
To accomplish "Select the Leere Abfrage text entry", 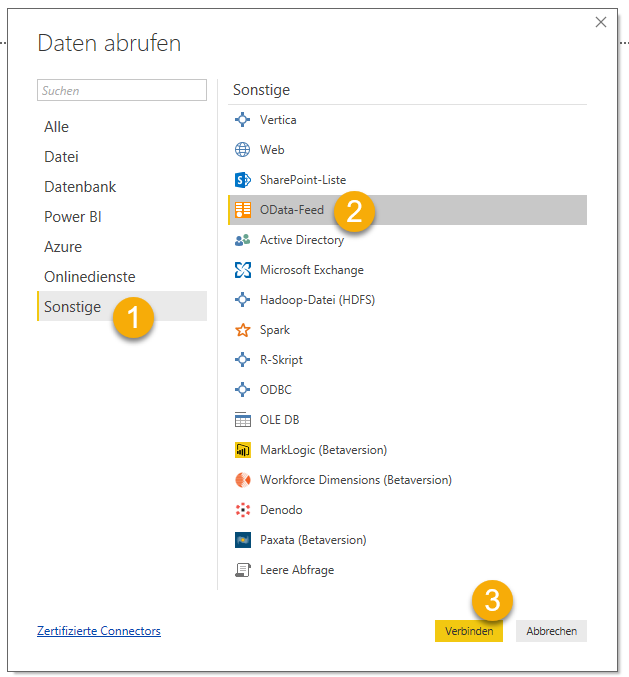I will tap(297, 570).
